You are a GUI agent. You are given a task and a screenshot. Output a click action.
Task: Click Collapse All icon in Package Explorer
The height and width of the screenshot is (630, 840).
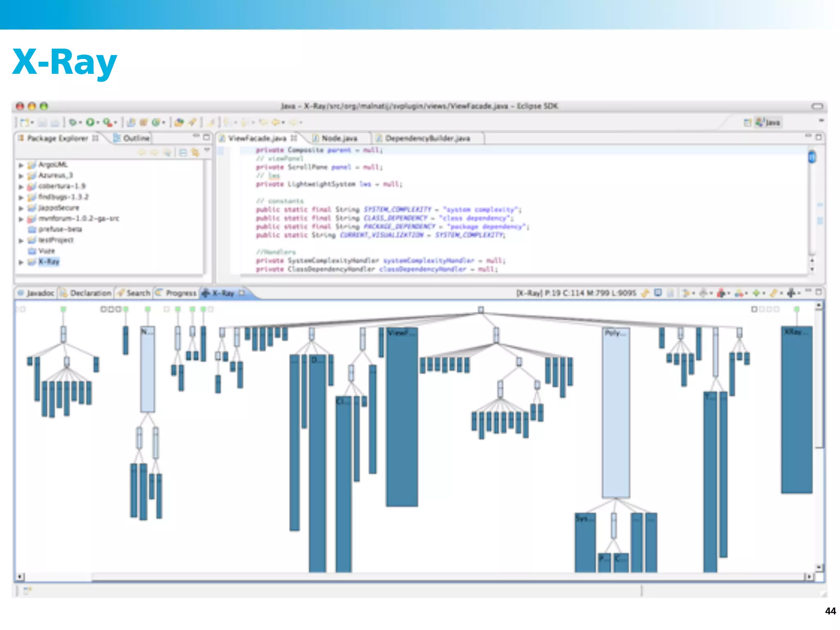tap(183, 153)
